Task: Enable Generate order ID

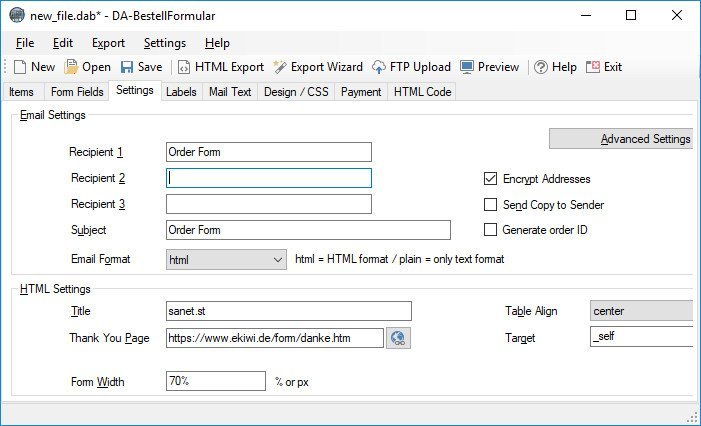Action: (490, 230)
